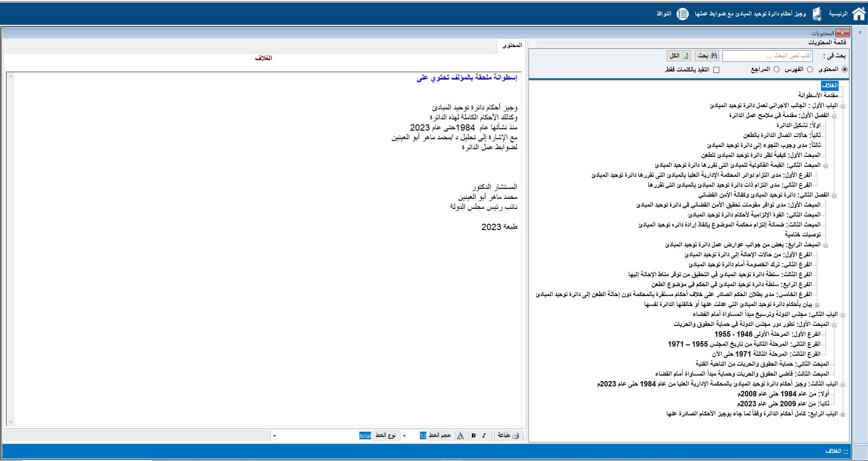Open ثالثاً: مدى وجوب اللجوء item
The width and height of the screenshot is (868, 461).
pyautogui.click(x=764, y=145)
